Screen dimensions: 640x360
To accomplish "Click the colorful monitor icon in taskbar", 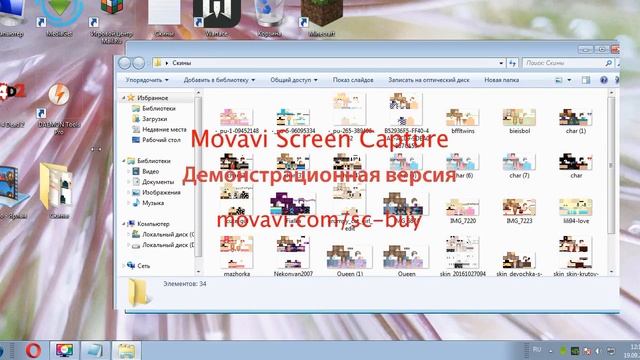I will pos(64,350).
